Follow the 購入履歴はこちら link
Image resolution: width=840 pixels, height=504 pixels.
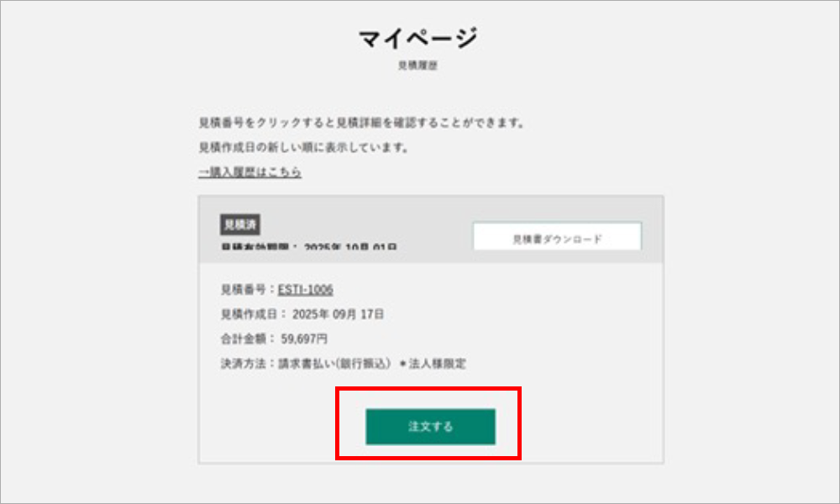[250, 172]
